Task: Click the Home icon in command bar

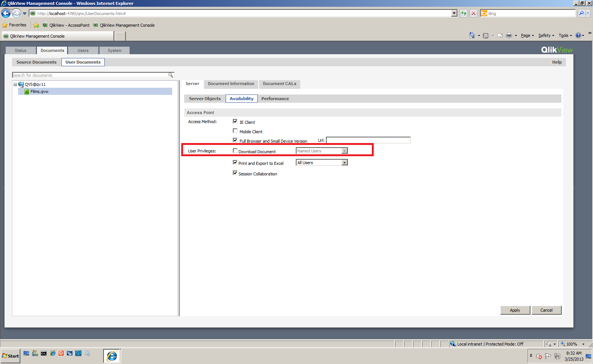Action: click(x=472, y=35)
